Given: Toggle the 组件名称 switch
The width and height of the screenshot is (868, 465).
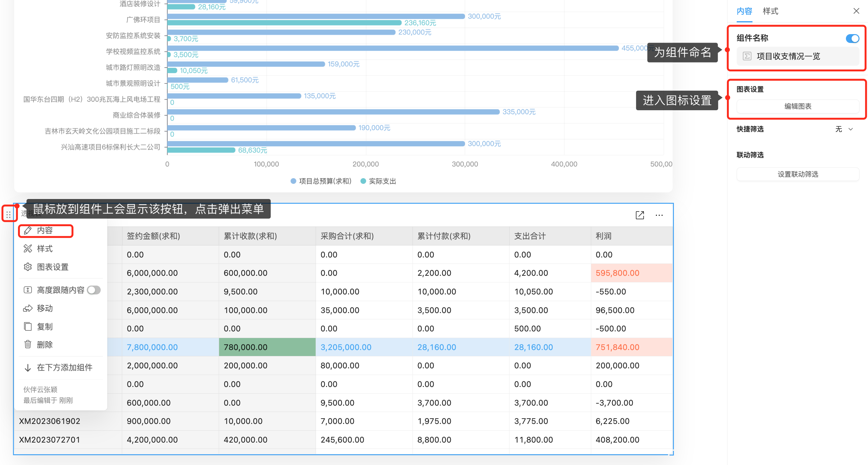Looking at the screenshot, I should click(852, 39).
